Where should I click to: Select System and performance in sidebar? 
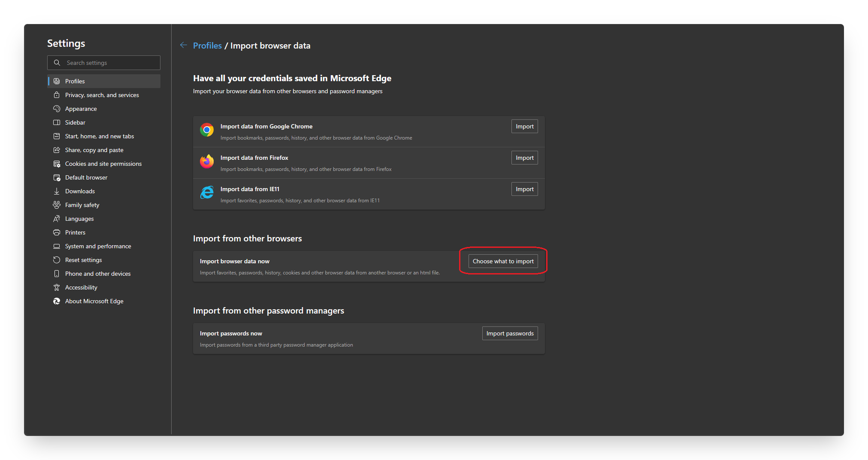(98, 246)
